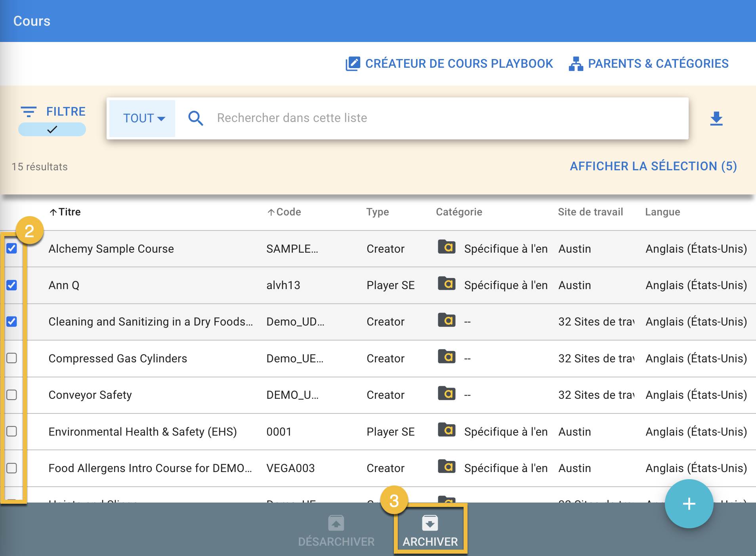756x556 pixels.
Task: Sort by the Type column header
Action: tap(378, 212)
